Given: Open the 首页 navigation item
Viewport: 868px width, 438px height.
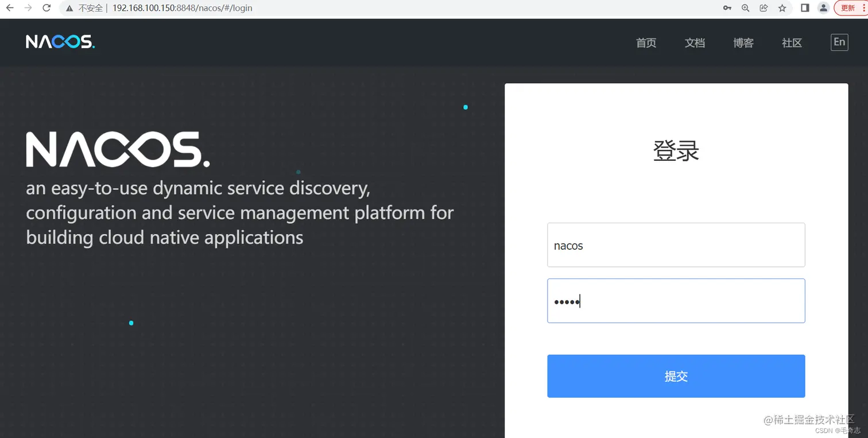Looking at the screenshot, I should tap(646, 43).
